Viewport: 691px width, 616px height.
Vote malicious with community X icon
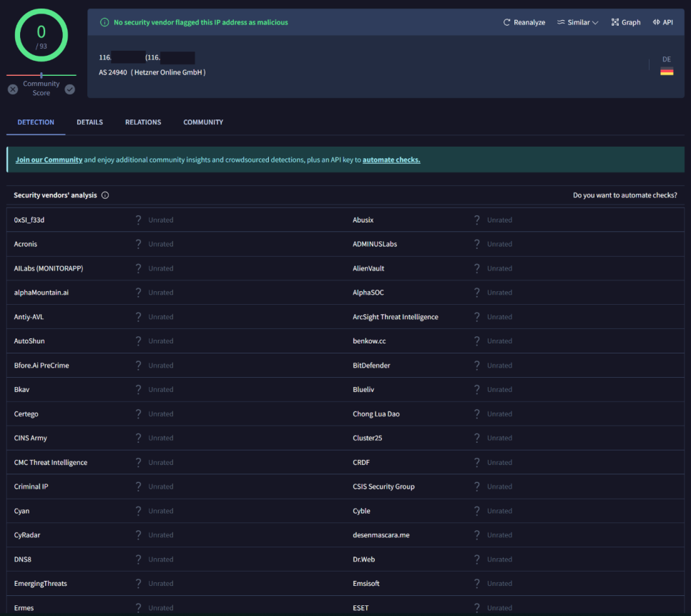pyautogui.click(x=13, y=89)
